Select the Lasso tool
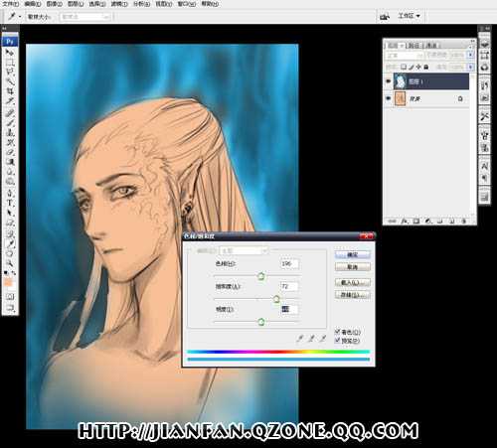 tap(10, 71)
